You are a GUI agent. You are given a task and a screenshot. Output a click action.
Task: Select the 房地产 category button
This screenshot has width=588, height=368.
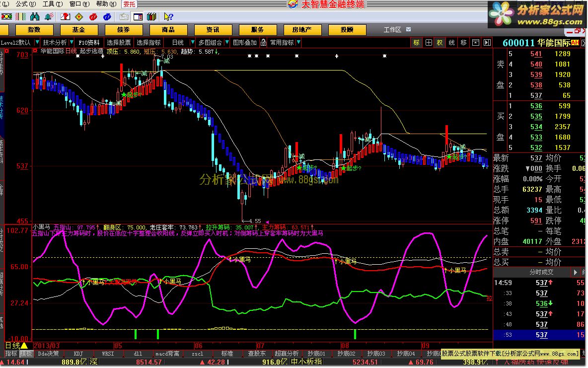pyautogui.click(x=302, y=30)
